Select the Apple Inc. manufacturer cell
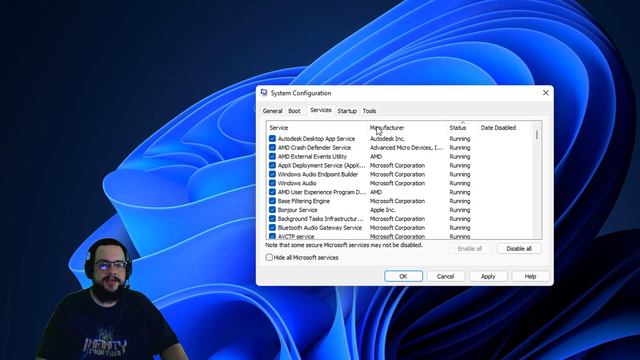640x360 pixels. 383,210
